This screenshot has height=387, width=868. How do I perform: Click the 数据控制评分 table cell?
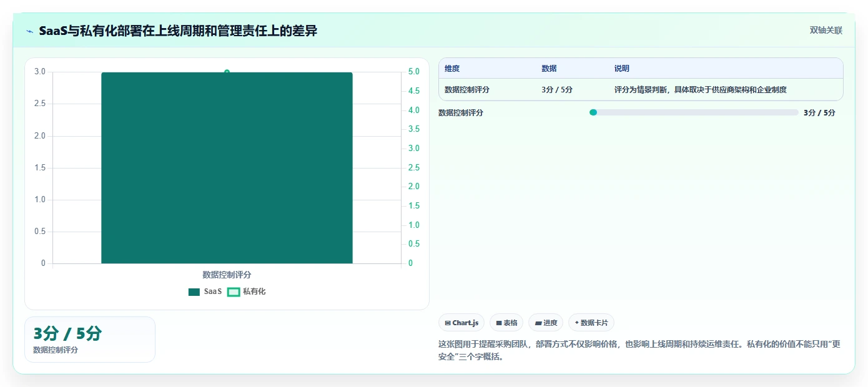click(x=467, y=89)
